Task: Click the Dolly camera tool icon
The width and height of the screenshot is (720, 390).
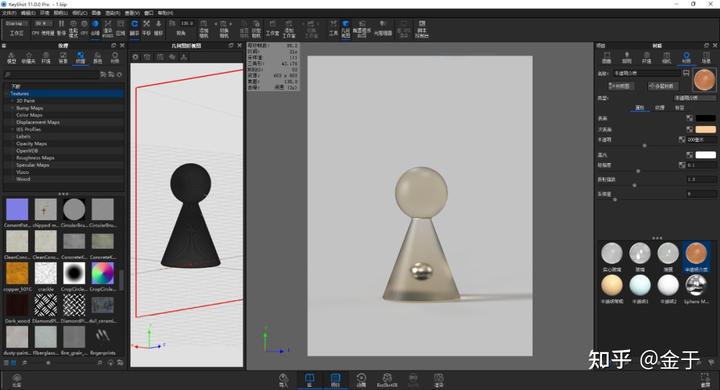Action: coord(158,28)
